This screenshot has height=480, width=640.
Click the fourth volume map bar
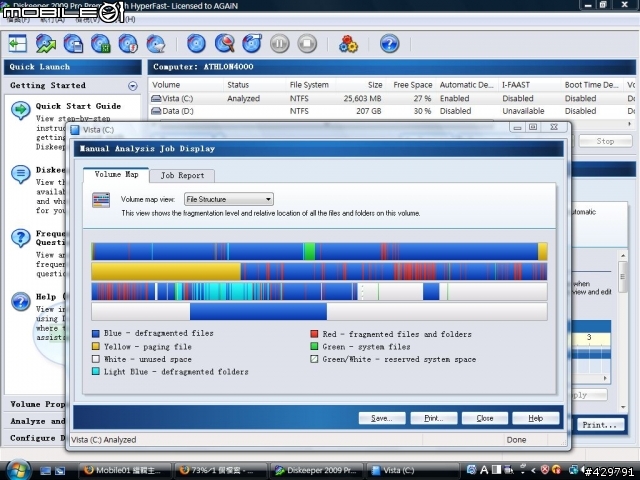click(x=319, y=311)
